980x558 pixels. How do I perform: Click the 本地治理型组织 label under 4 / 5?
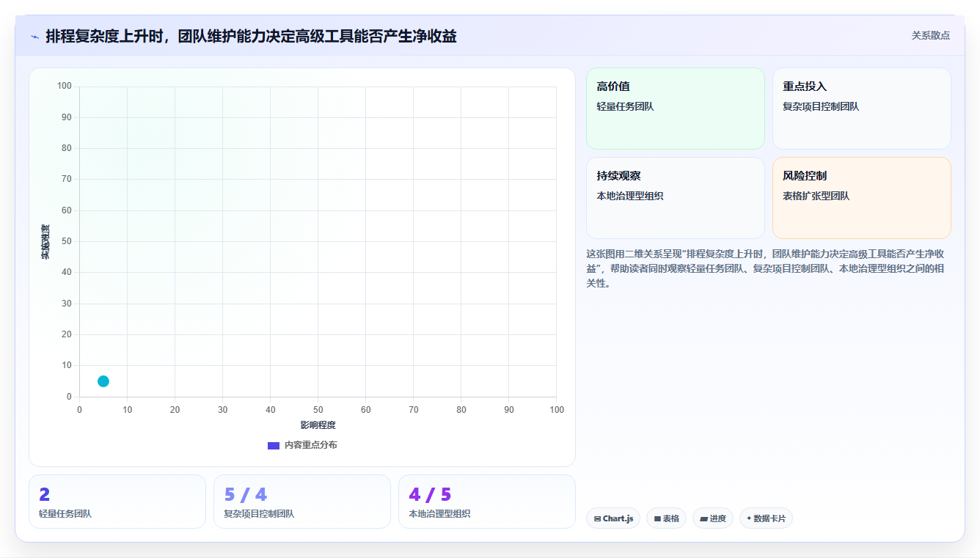pyautogui.click(x=439, y=514)
